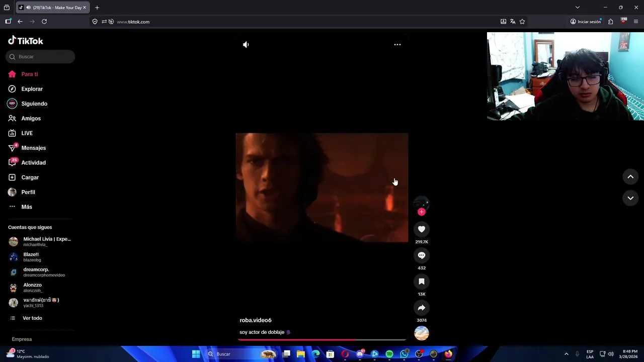Go back in browser history
The width and height of the screenshot is (644, 362).
click(x=20, y=22)
